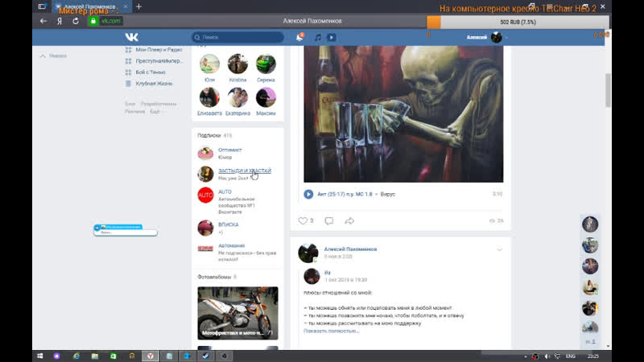Open the VK header video player icon

click(332, 37)
